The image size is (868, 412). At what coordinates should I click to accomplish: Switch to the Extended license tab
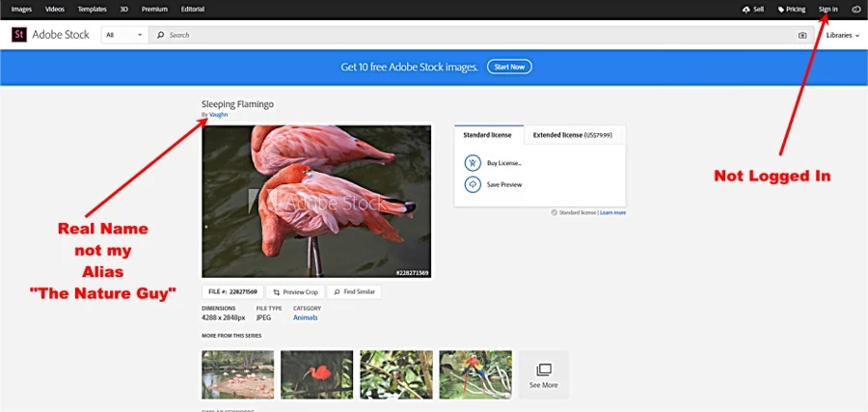click(x=572, y=135)
